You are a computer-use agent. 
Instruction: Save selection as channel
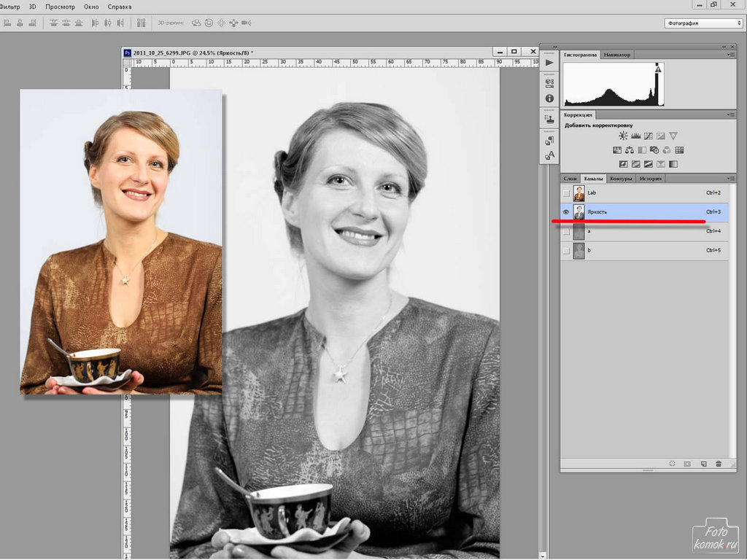pos(687,464)
